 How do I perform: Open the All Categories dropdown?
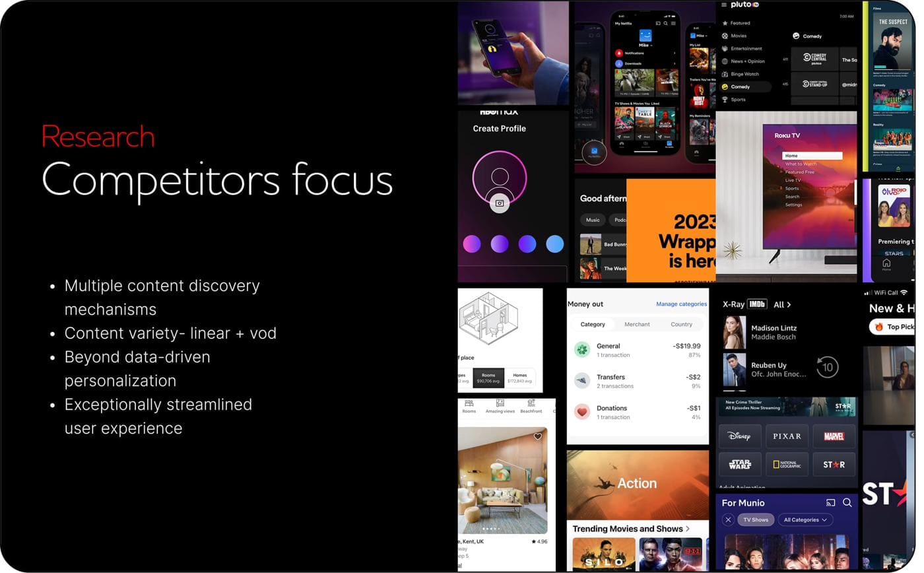tap(805, 520)
